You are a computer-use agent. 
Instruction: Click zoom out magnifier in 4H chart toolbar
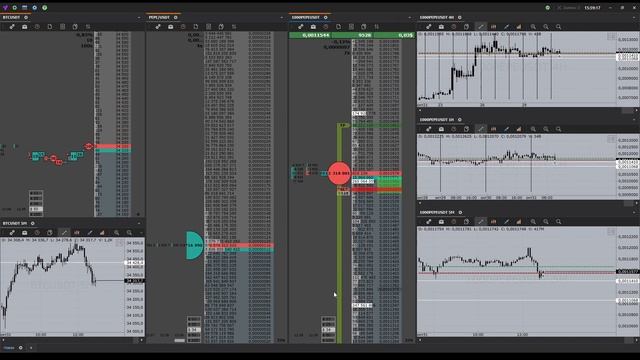click(546, 27)
